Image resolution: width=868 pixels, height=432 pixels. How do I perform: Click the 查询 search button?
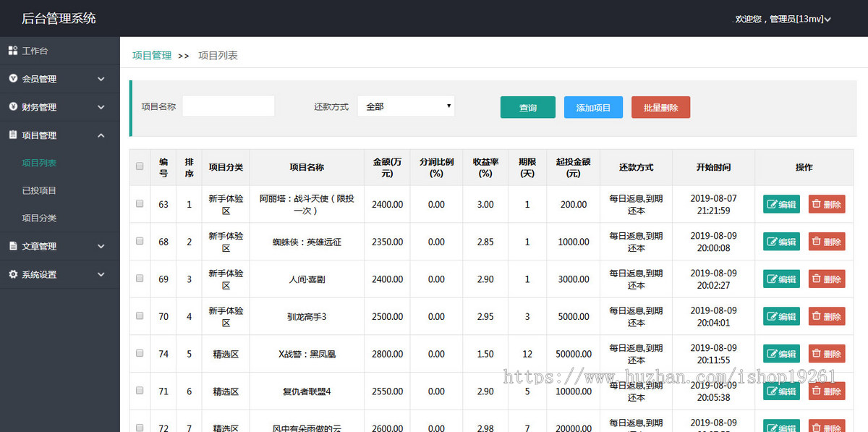tap(528, 107)
